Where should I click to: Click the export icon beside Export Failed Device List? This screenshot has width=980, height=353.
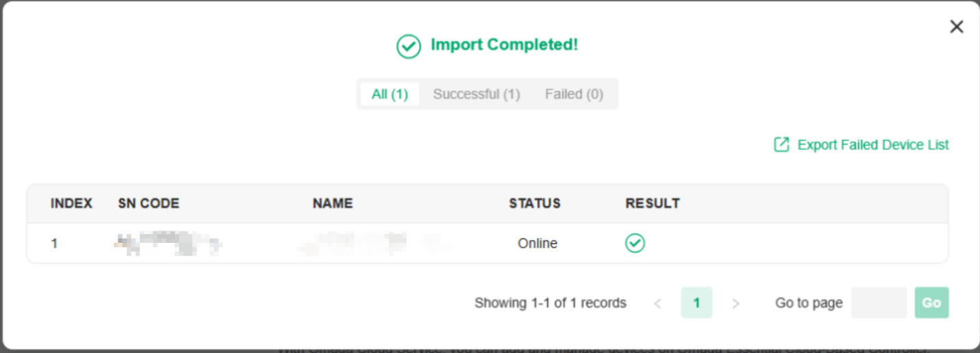point(781,144)
